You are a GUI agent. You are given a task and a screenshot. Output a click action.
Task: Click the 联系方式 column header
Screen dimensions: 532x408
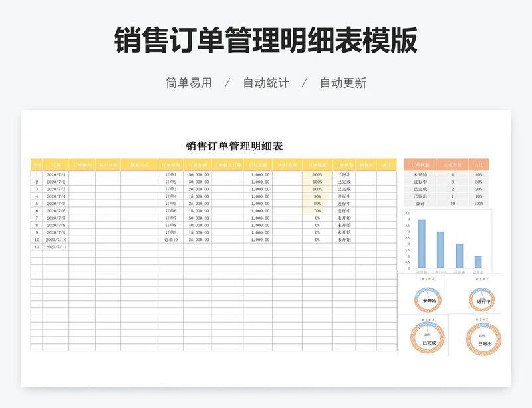(140, 165)
